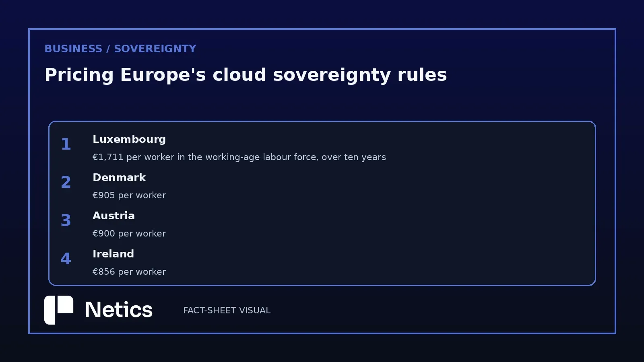Click the BUSINESS / SOVEREIGNTY category label
This screenshot has width=644, height=362.
click(120, 49)
